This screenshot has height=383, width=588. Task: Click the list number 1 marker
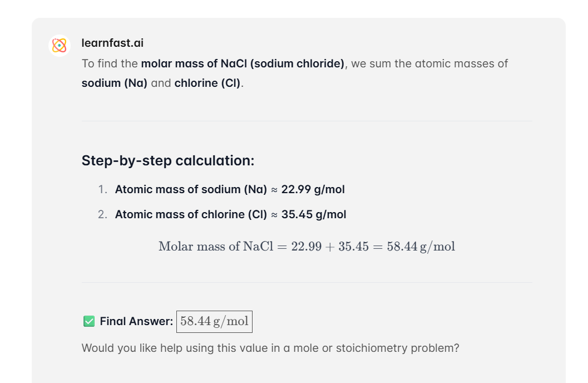(102, 189)
